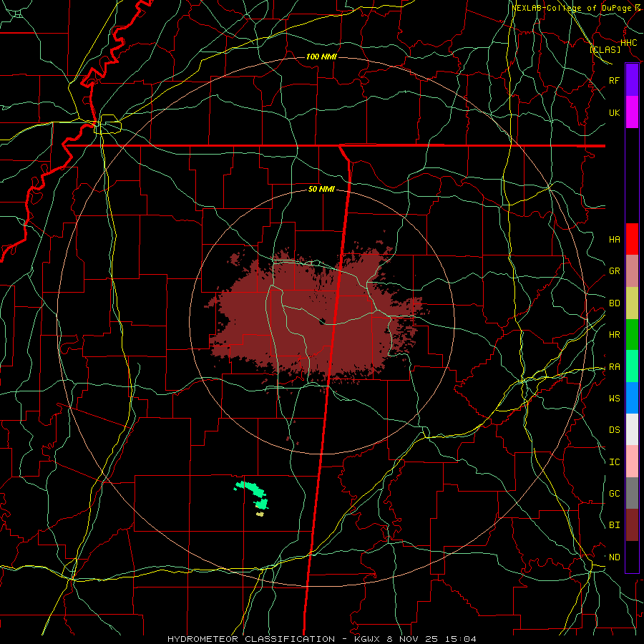Click the RA mint-green legend swatch
Image resolution: width=644 pixels, height=644 pixels.
coord(632,366)
